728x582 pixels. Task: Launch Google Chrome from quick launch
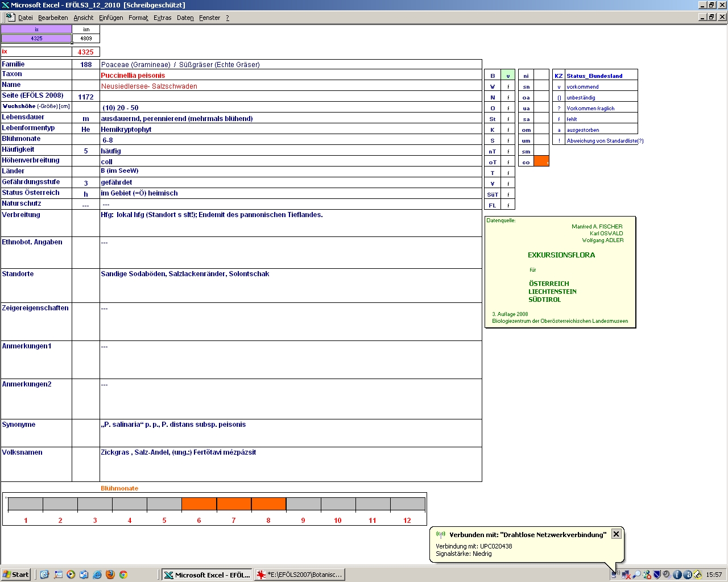(123, 575)
